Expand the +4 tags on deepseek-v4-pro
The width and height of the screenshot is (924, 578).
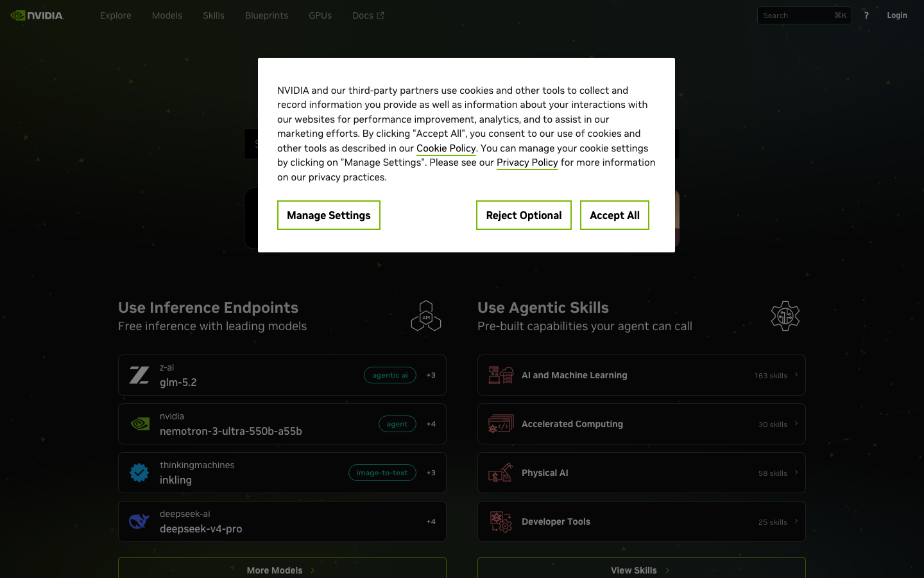(x=431, y=521)
